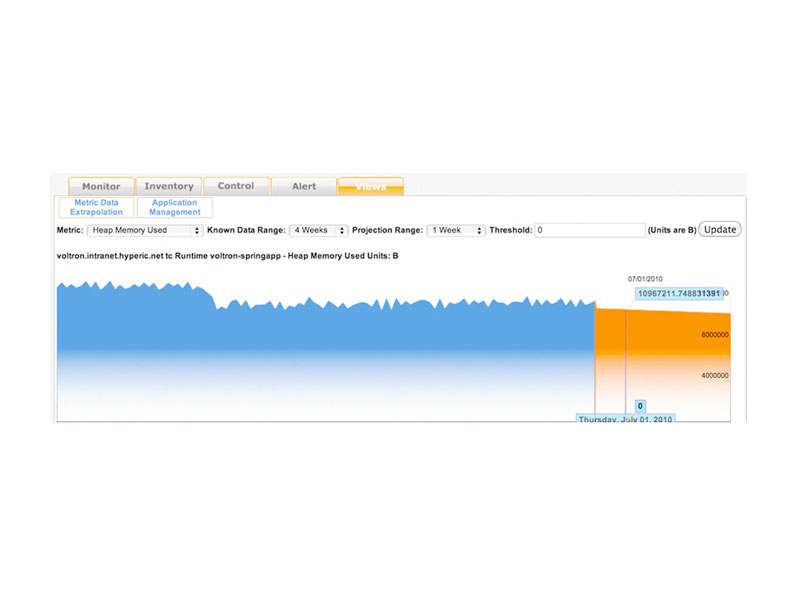Switch to the Monitor tab
The height and width of the screenshot is (600, 800).
(101, 186)
